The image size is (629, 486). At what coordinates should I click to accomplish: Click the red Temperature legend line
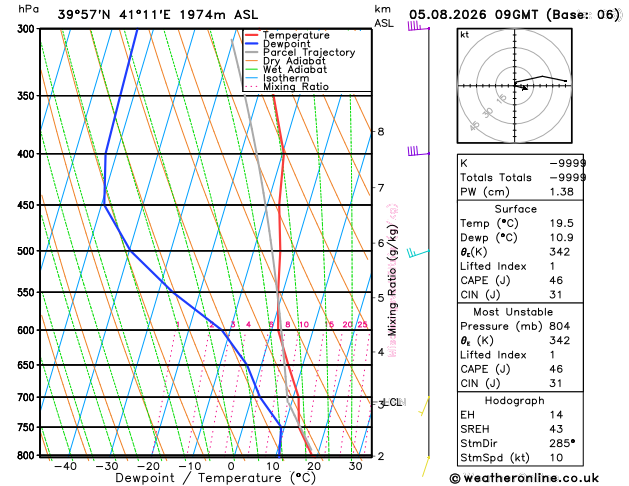pos(252,35)
